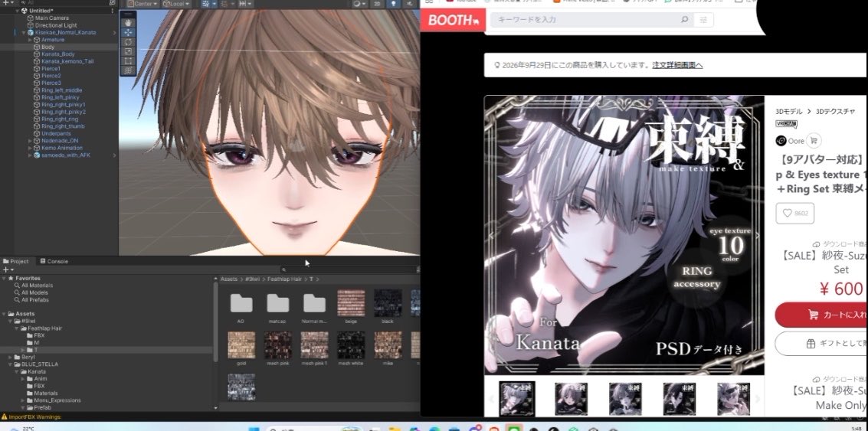Screen dimensions: 868x431
Task: Collapse the Favorites section
Action: [4, 279]
